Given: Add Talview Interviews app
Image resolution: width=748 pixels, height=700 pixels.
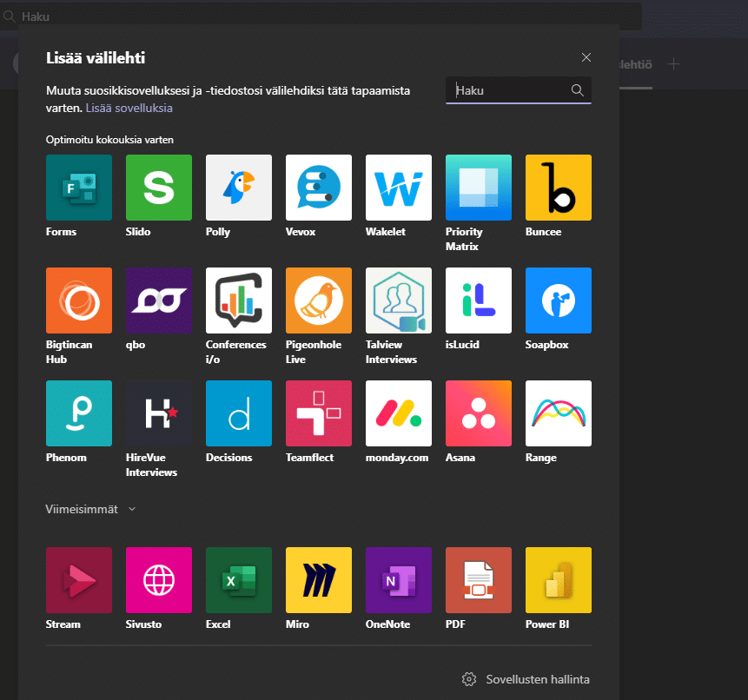Looking at the screenshot, I should [x=399, y=300].
